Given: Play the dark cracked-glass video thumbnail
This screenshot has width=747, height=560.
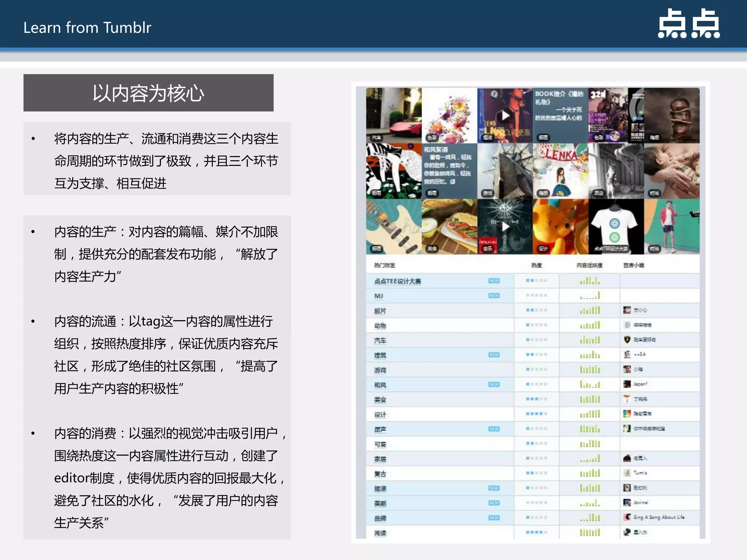Looking at the screenshot, I should 505,226.
